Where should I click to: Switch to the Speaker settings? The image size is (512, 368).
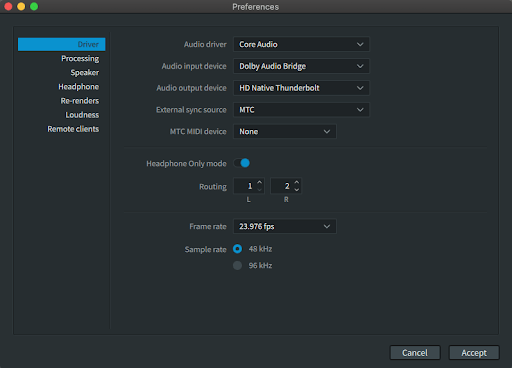(x=85, y=73)
